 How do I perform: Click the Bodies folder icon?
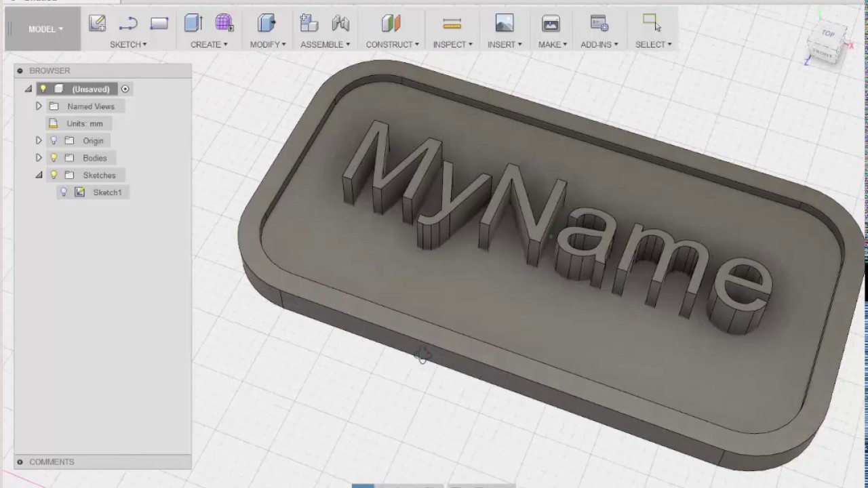(x=69, y=158)
